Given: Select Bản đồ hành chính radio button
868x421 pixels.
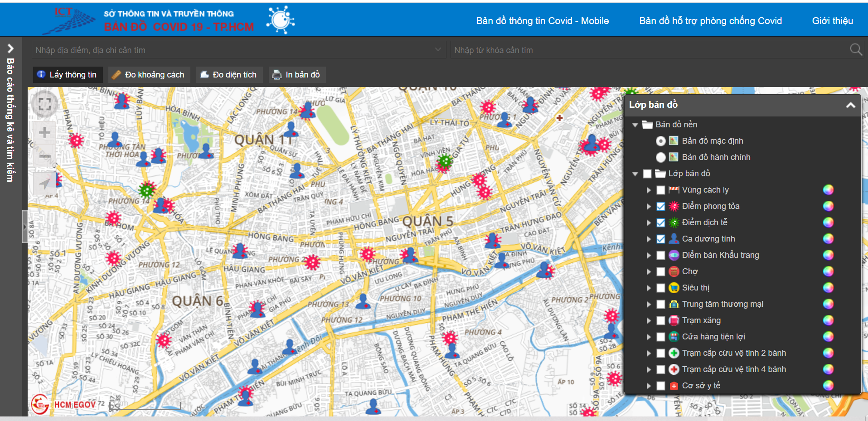Looking at the screenshot, I should point(661,157).
